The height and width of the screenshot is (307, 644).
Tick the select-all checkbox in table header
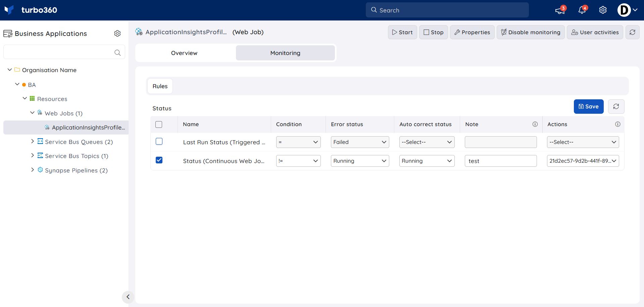159,124
